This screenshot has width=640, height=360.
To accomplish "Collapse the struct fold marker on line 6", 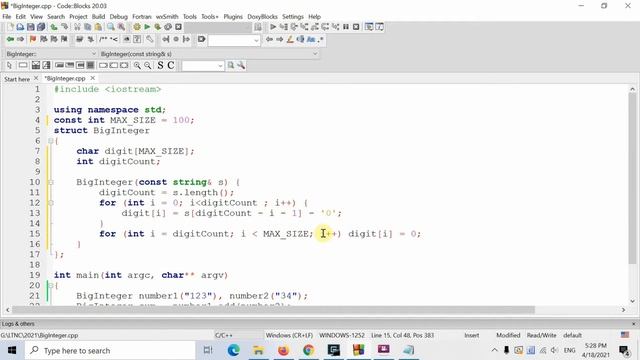I will 51,141.
